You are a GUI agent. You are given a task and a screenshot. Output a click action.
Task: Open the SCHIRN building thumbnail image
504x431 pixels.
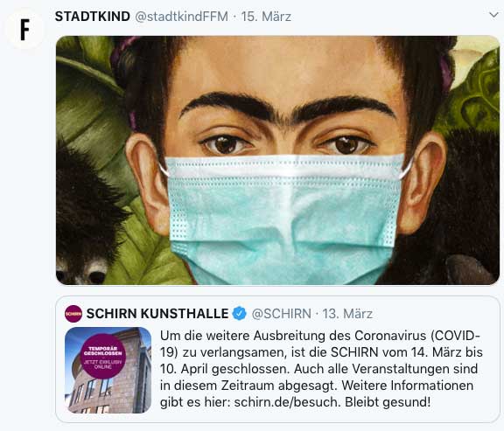[x=108, y=370]
